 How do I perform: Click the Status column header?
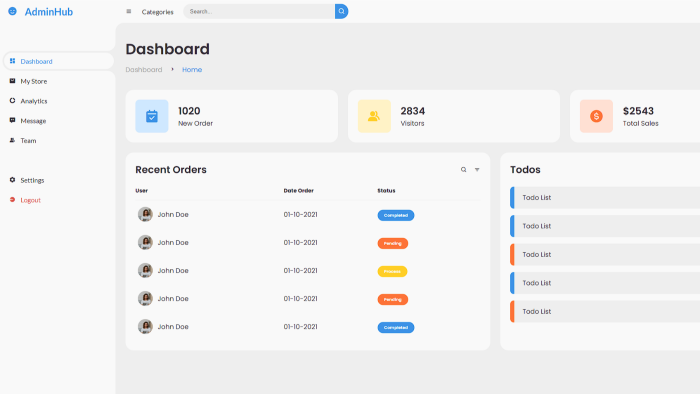point(386,191)
